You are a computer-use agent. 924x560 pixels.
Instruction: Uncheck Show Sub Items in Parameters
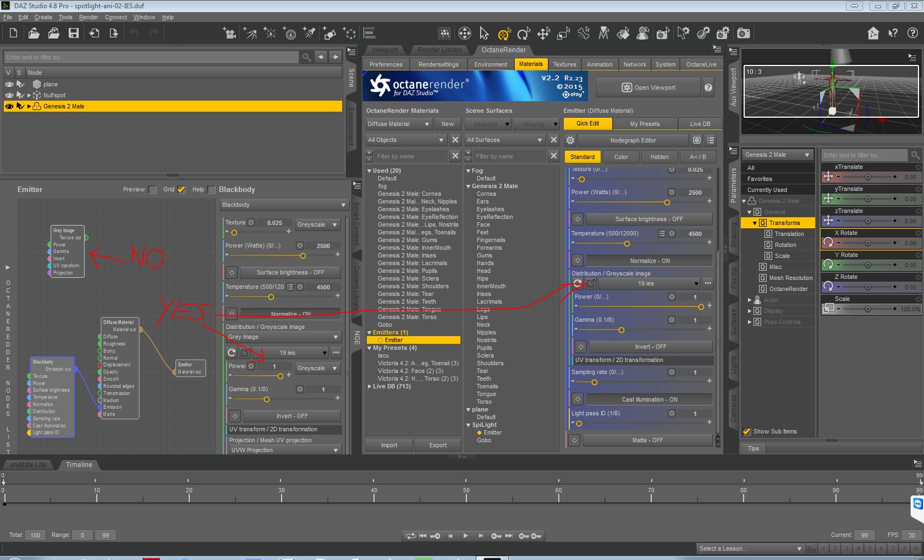coord(747,432)
